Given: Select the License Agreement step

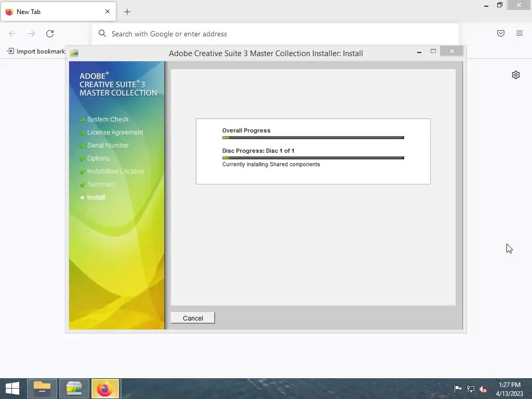Looking at the screenshot, I should 115,132.
